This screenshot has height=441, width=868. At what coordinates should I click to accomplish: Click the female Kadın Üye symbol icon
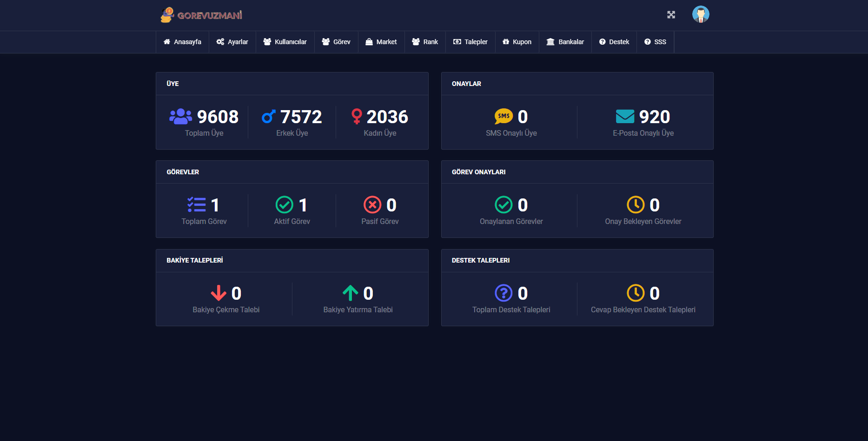pos(357,116)
